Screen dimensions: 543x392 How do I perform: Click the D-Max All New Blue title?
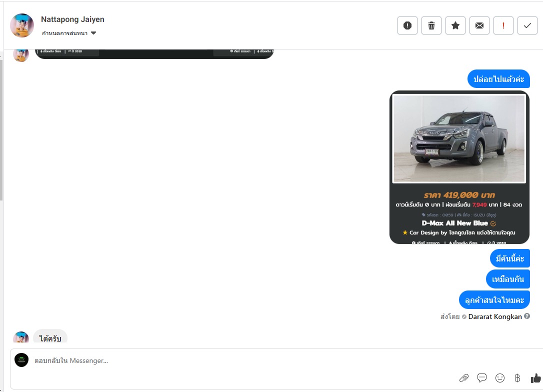(454, 223)
